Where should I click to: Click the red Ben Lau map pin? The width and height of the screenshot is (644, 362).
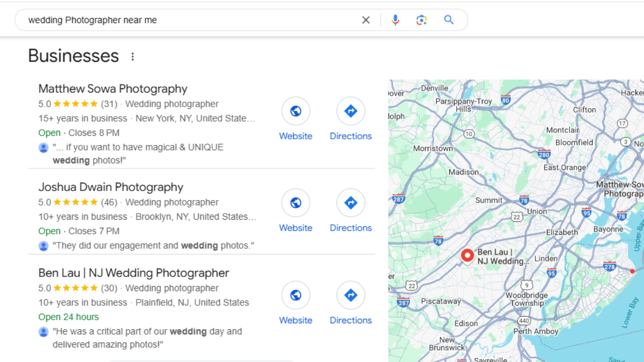tap(467, 255)
